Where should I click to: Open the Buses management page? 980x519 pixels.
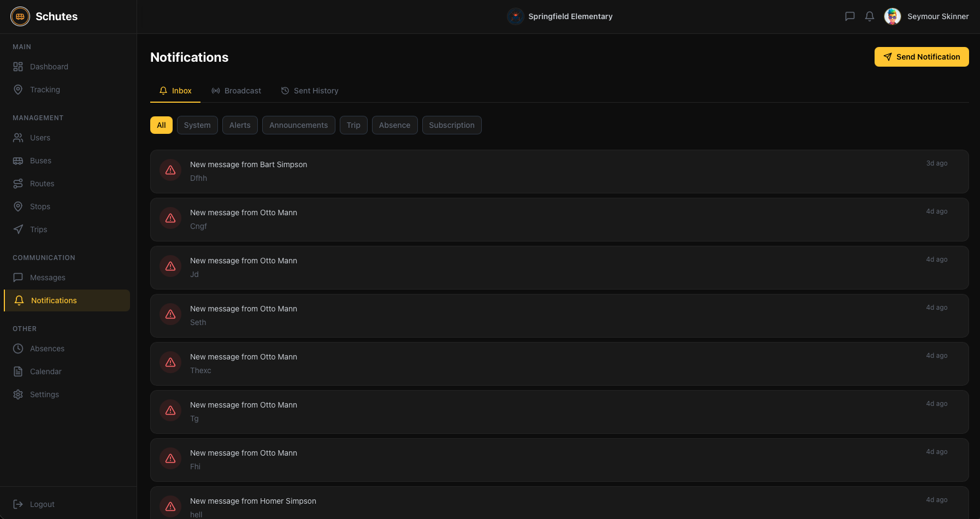click(x=40, y=161)
